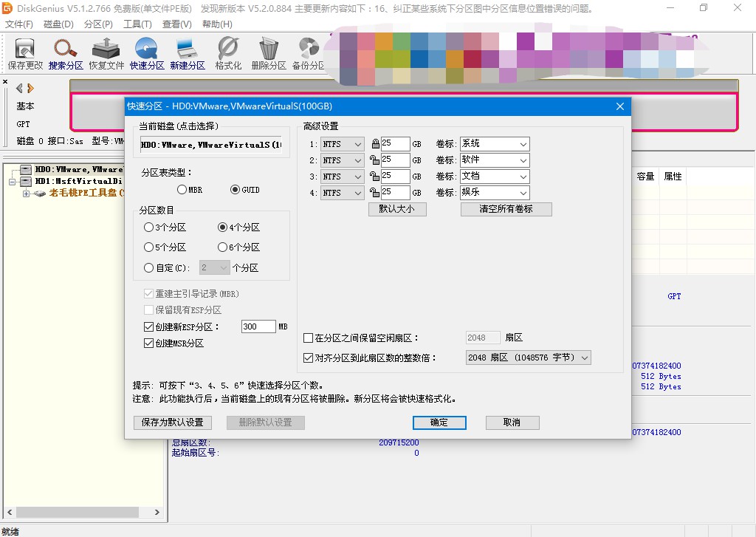
Task: Click the 删除分区 trash icon
Action: tap(269, 54)
